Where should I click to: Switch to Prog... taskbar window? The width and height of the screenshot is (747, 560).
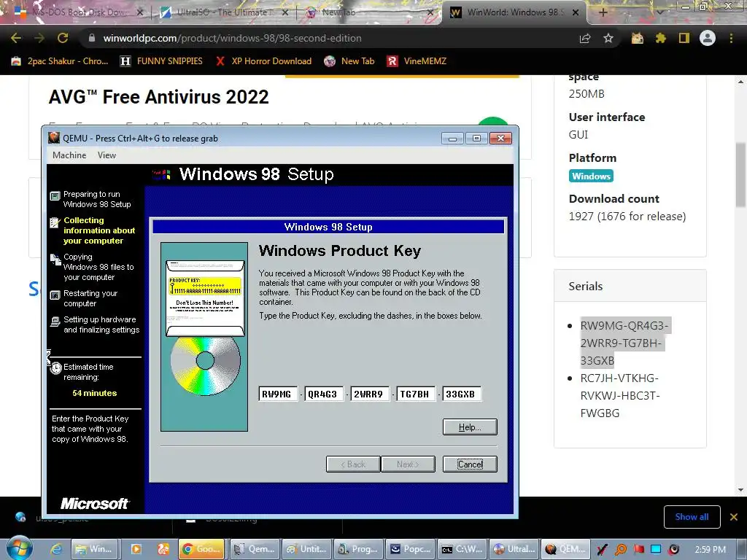click(x=357, y=549)
